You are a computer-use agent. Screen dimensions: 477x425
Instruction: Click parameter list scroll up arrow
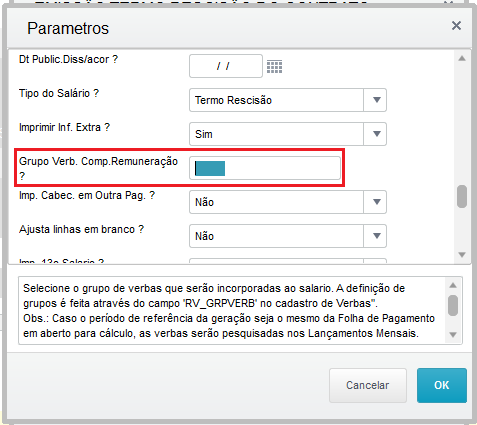pyautogui.click(x=462, y=58)
